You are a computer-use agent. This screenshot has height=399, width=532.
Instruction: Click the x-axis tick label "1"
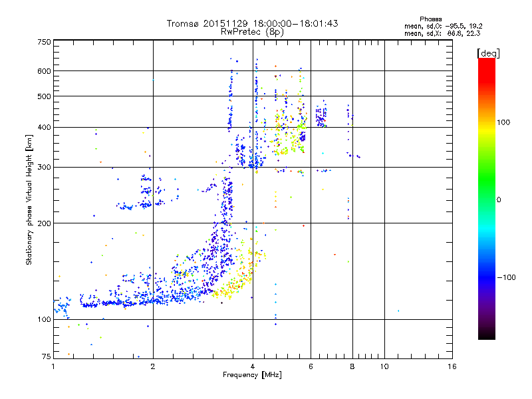53,366
